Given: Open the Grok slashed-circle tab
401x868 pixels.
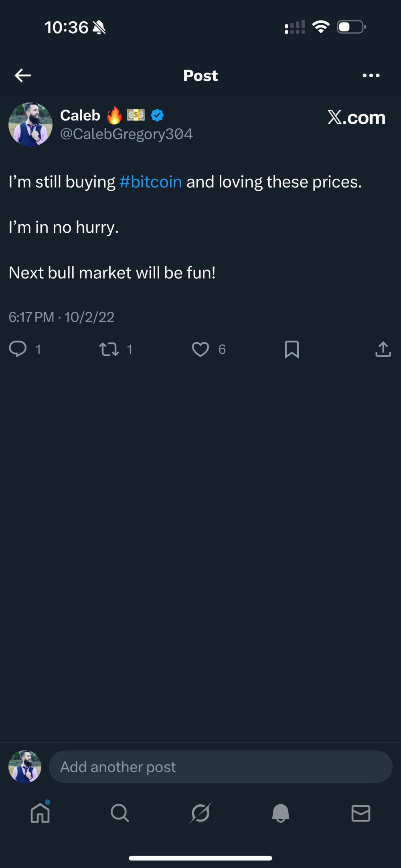Looking at the screenshot, I should click(x=200, y=813).
